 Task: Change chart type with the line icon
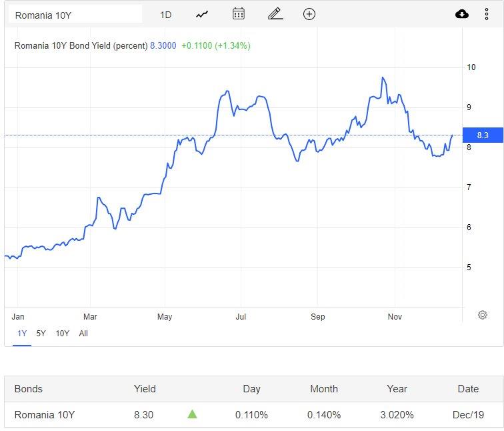click(202, 15)
